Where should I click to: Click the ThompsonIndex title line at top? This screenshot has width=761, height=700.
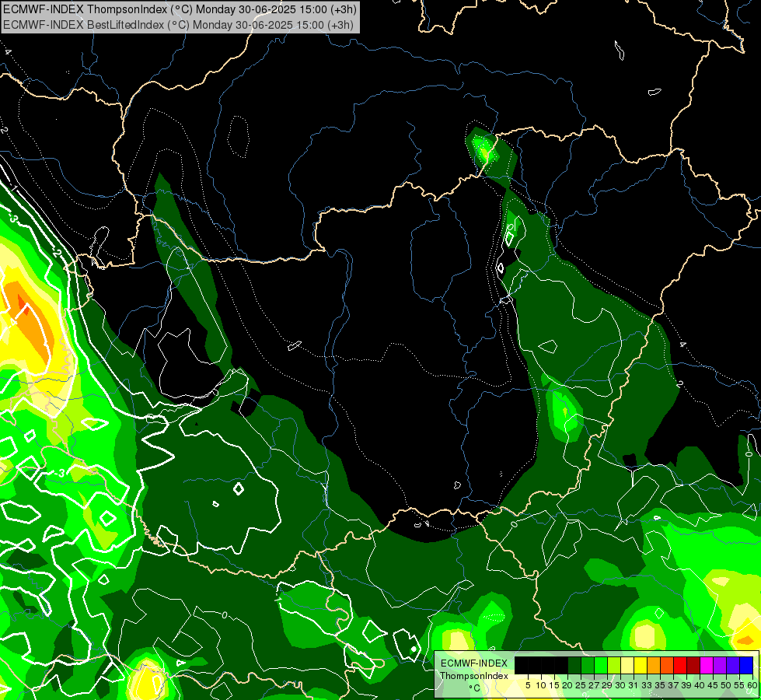(x=180, y=9)
